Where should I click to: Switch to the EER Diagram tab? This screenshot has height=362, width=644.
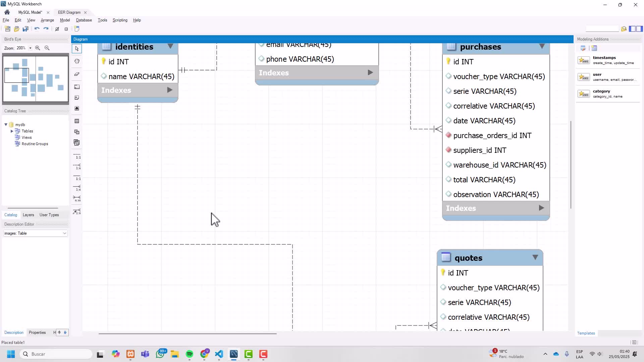69,12
